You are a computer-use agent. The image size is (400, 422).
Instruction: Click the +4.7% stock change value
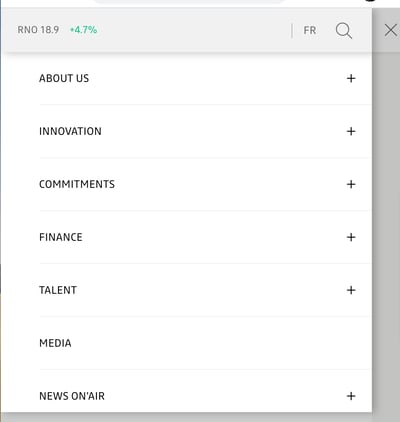[83, 30]
